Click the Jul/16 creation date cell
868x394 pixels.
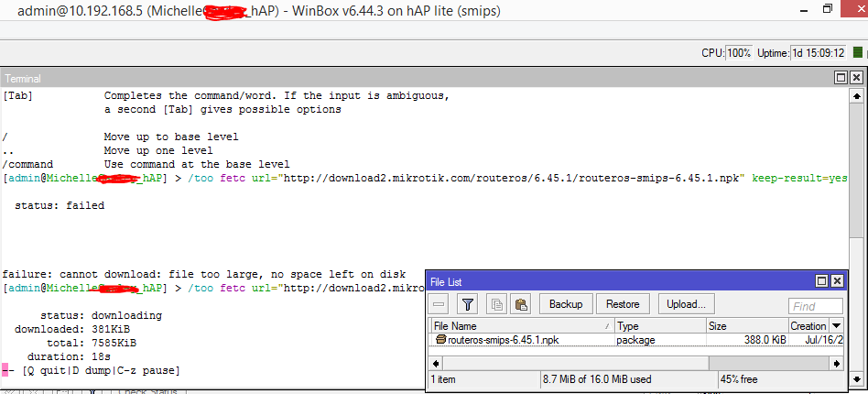click(x=824, y=339)
